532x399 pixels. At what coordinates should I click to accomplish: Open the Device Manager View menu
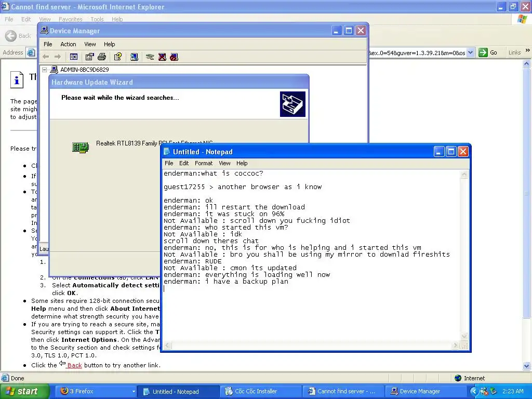coord(90,44)
